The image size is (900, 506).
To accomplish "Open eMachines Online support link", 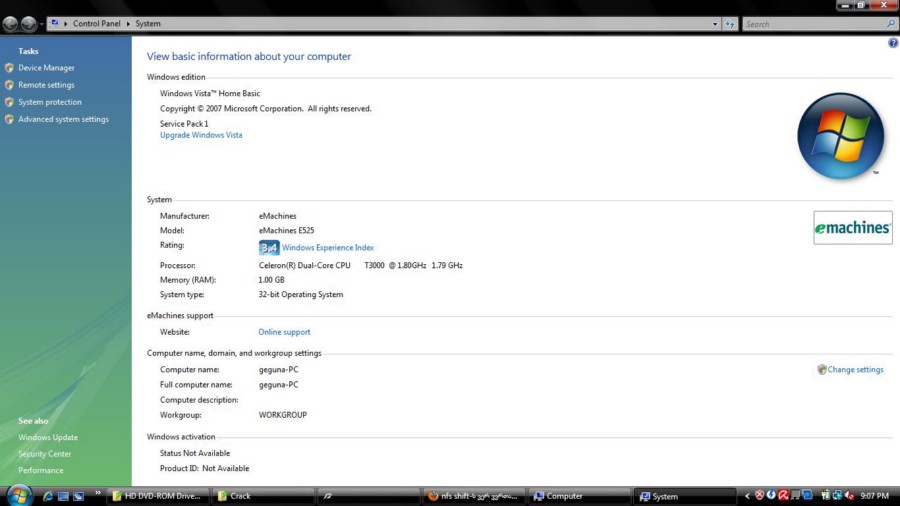I will click(284, 332).
